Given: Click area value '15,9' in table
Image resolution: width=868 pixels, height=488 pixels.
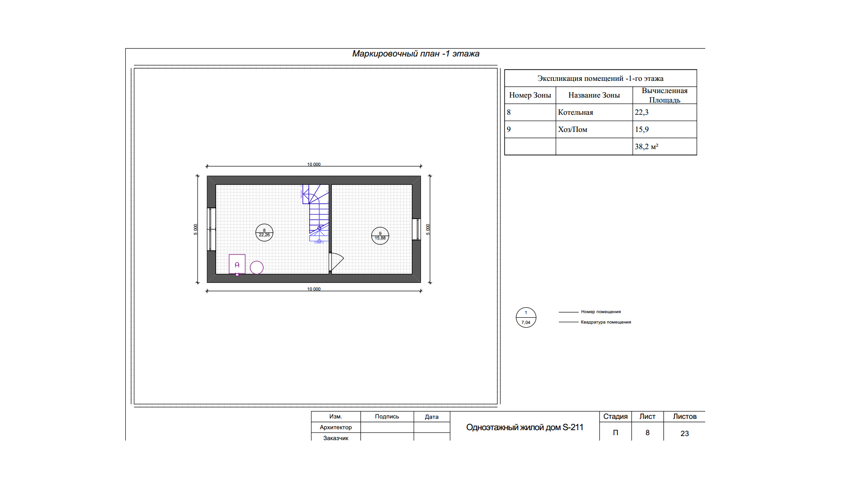Looking at the screenshot, I should [642, 130].
